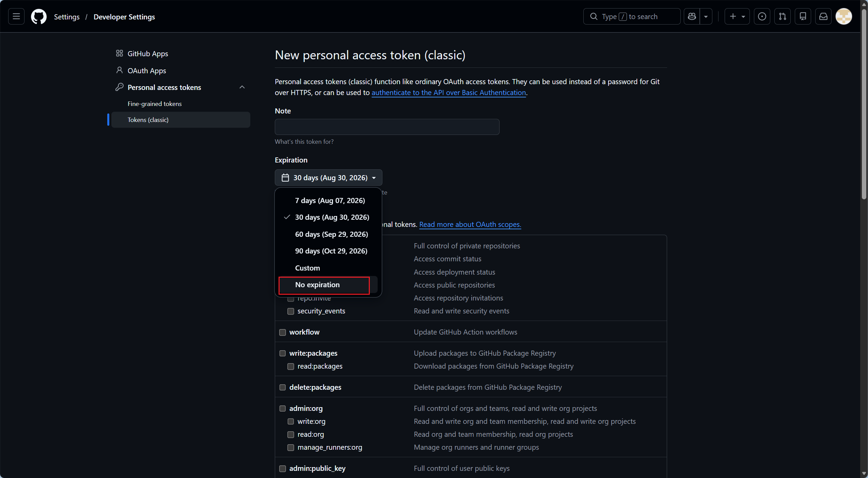Open Copilot chat icon in header
This screenshot has height=478, width=868.
692,16
